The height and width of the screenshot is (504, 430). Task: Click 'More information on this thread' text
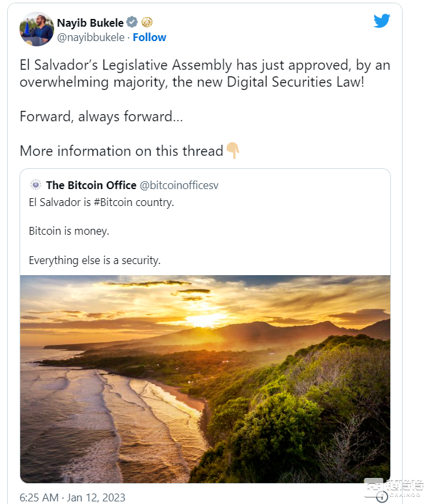[121, 151]
